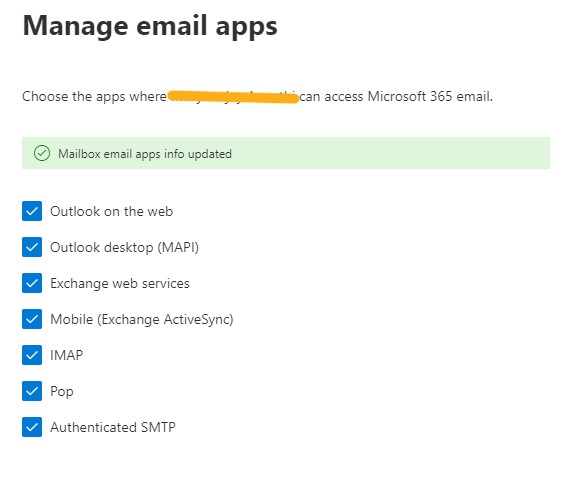Disable the Authenticated SMTP checkbox
Image resolution: width=564 pixels, height=485 pixels.
coord(32,427)
